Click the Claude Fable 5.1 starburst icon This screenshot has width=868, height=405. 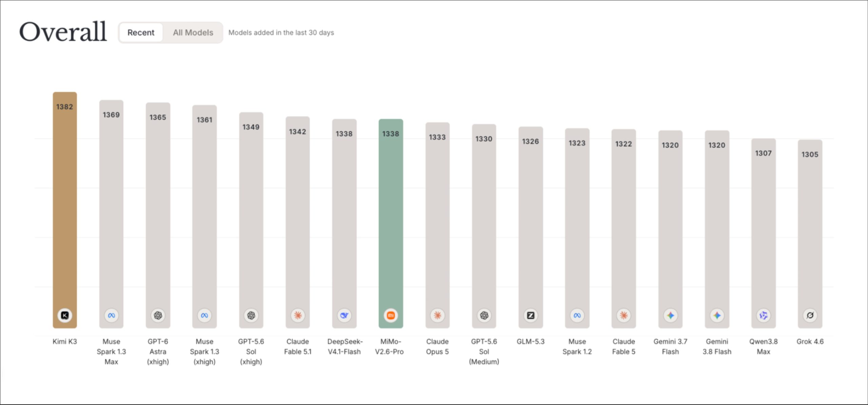tap(298, 316)
